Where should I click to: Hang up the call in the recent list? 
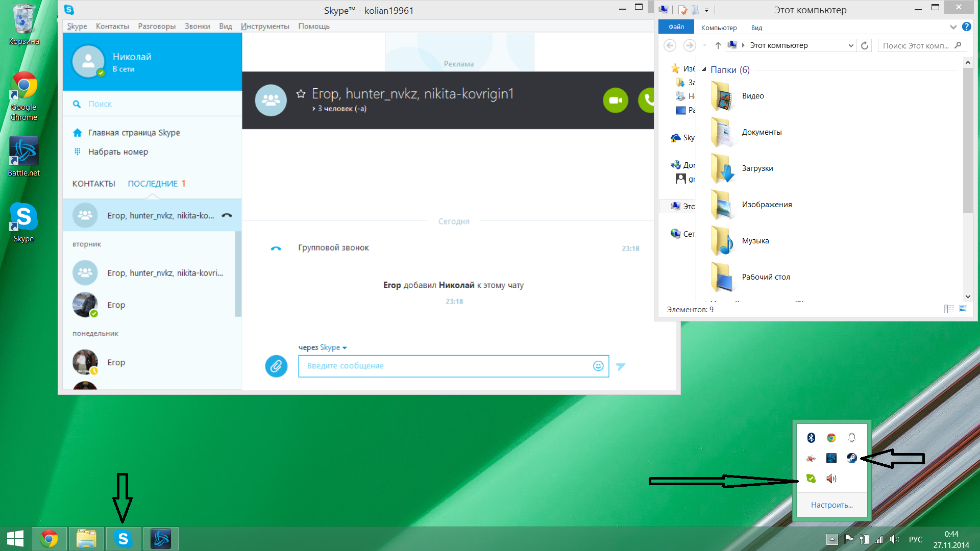(227, 215)
